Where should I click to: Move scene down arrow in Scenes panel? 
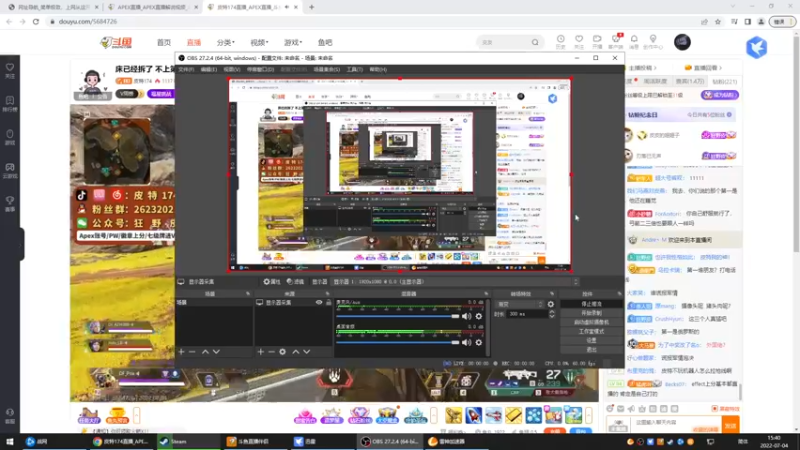216,352
